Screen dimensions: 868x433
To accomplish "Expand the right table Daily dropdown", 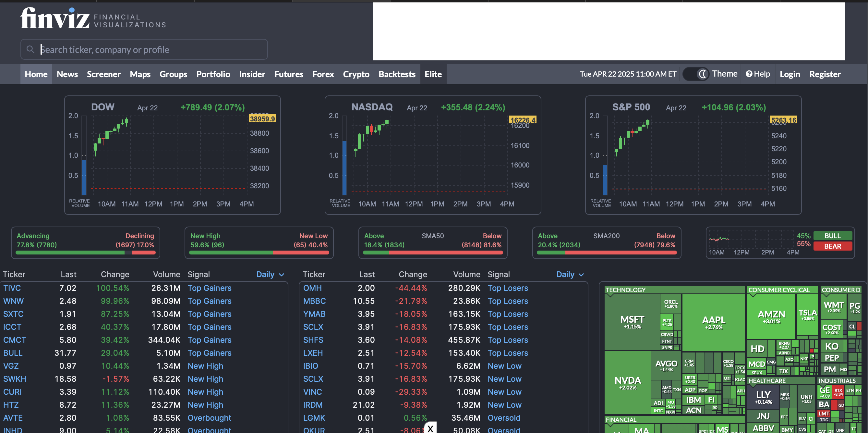I will point(570,275).
